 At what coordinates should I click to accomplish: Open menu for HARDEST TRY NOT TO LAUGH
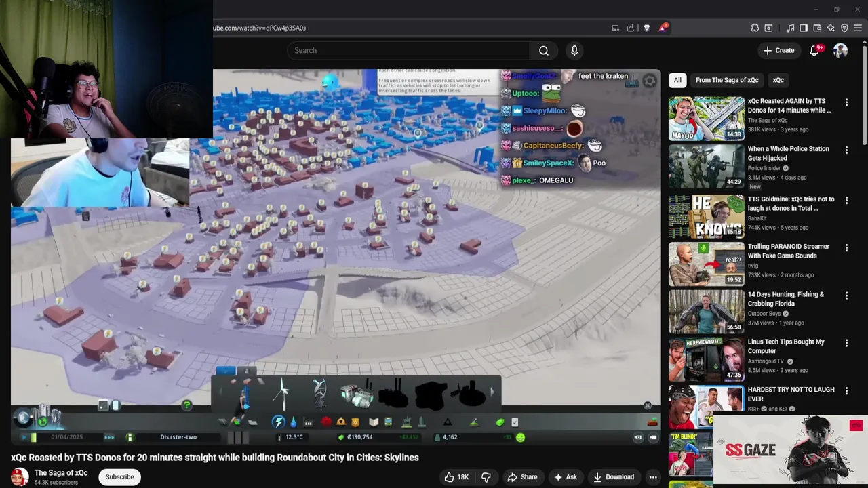846,390
